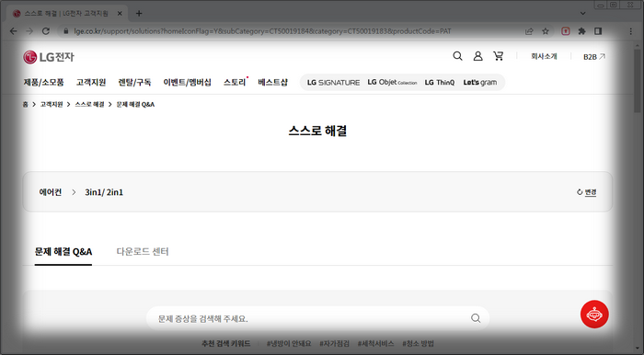644x355 pixels.
Task: Open the shopping cart icon
Action: click(499, 56)
